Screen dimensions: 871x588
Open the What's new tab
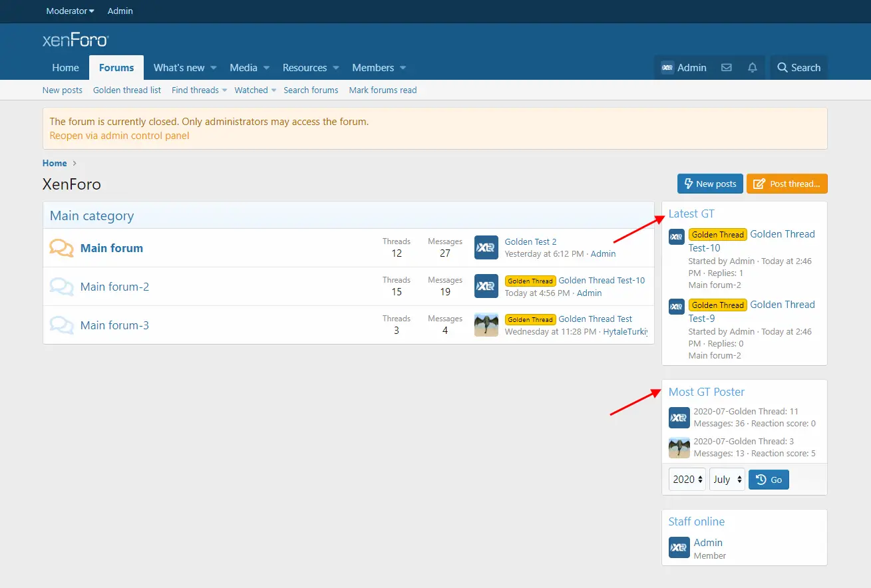coord(179,68)
